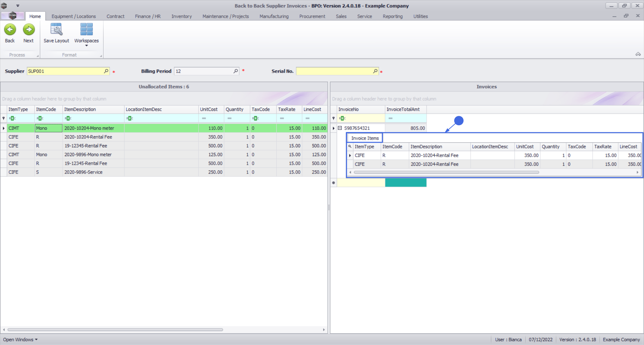The height and width of the screenshot is (345, 644).
Task: Click the application logo menu button
Action: [12, 16]
